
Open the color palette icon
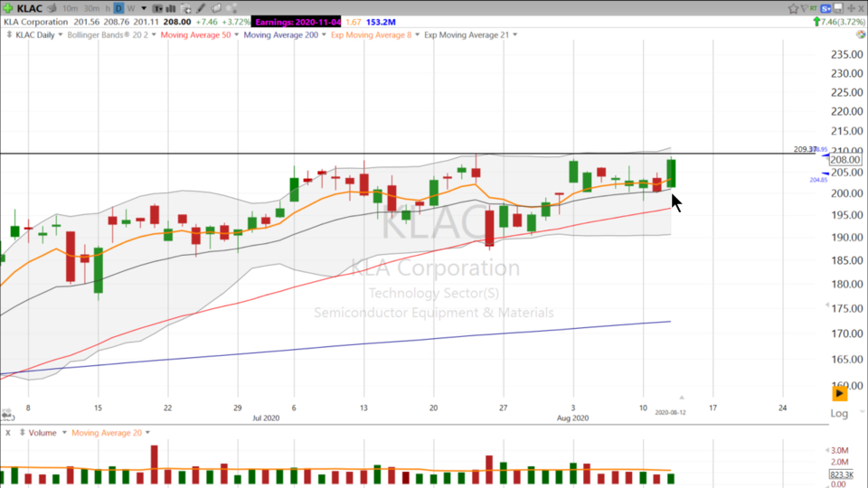[x=232, y=8]
